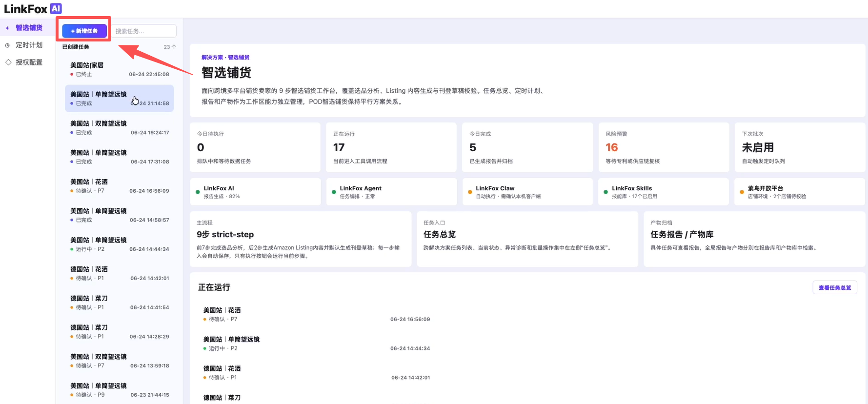Click the 任务报告 / 产物库 card
The height and width of the screenshot is (404, 868).
click(754, 239)
